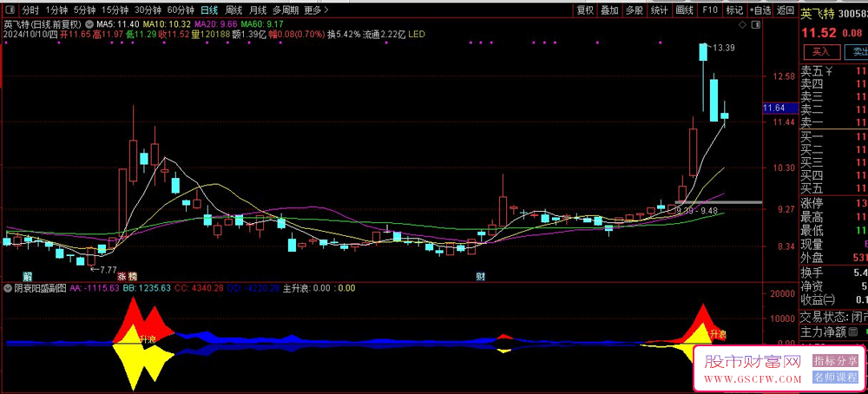Click the 英飞特 stock name in side panel
The height and width of the screenshot is (394, 868).
coord(818,15)
